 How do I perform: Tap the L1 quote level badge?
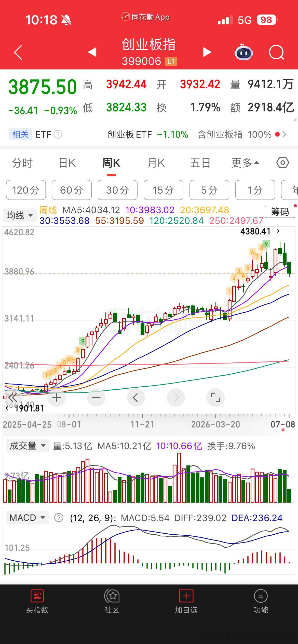[171, 61]
